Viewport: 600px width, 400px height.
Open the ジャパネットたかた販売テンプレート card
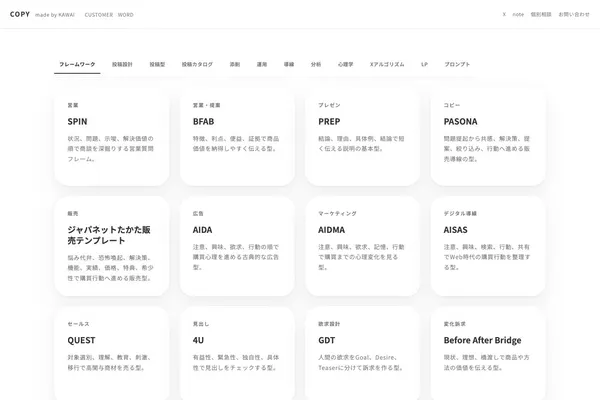(112, 246)
